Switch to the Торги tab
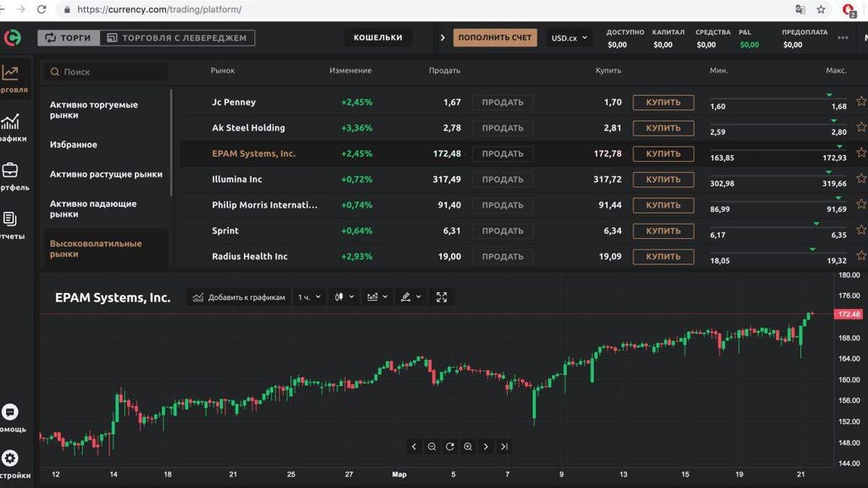 pos(68,37)
